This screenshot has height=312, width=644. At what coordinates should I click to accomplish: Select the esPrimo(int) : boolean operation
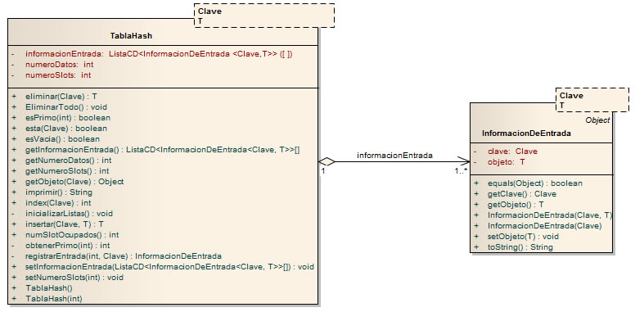coord(68,118)
